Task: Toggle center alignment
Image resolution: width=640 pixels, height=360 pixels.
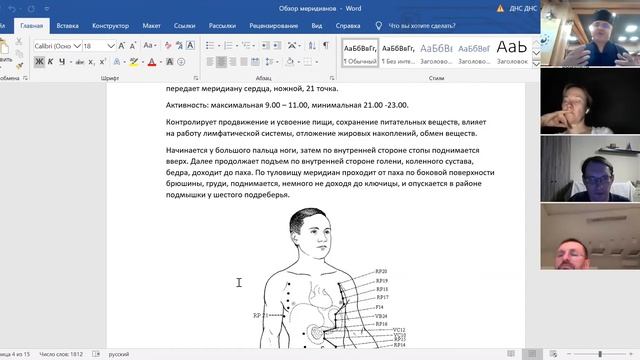Action: coord(221,62)
